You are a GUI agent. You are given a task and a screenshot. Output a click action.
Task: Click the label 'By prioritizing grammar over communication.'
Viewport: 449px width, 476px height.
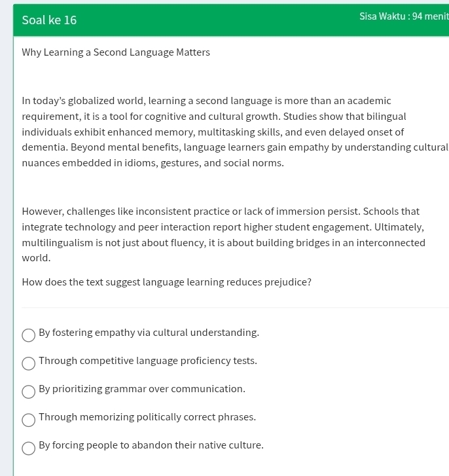141,389
